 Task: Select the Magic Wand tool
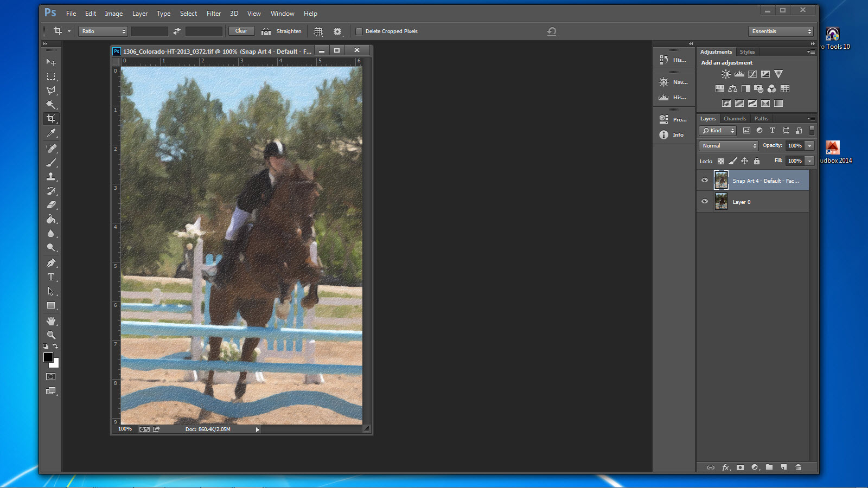tap(51, 105)
